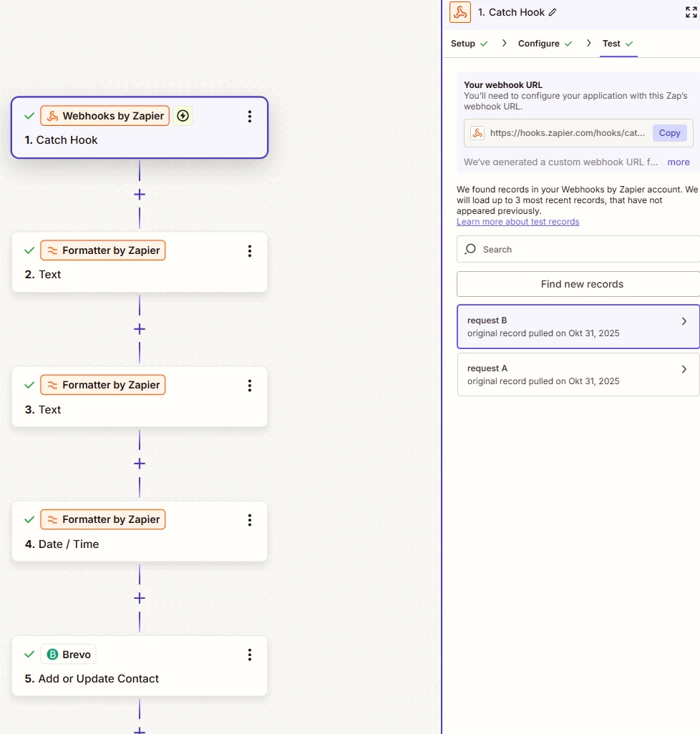The width and height of the screenshot is (700, 734).
Task: Switch to the Test tab
Action: (618, 44)
